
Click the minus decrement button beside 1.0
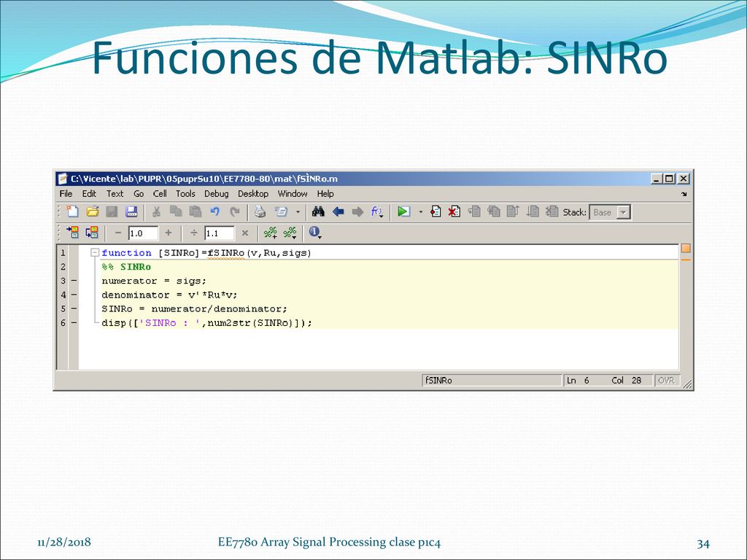point(118,233)
